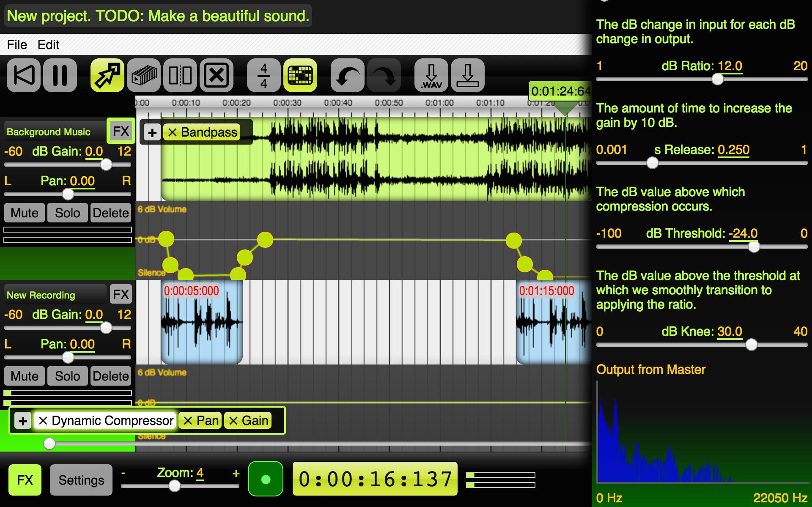Remove the Dynamic Compressor effect
This screenshot has height=507, width=812.
coord(43,421)
